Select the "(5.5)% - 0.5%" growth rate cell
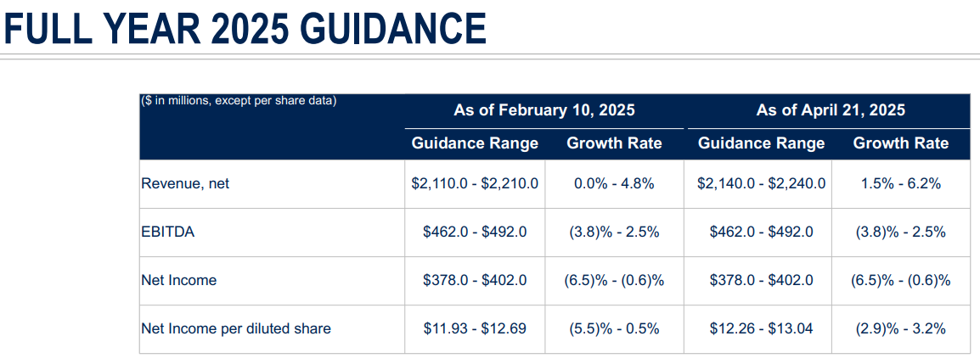980x364 pixels. click(614, 328)
